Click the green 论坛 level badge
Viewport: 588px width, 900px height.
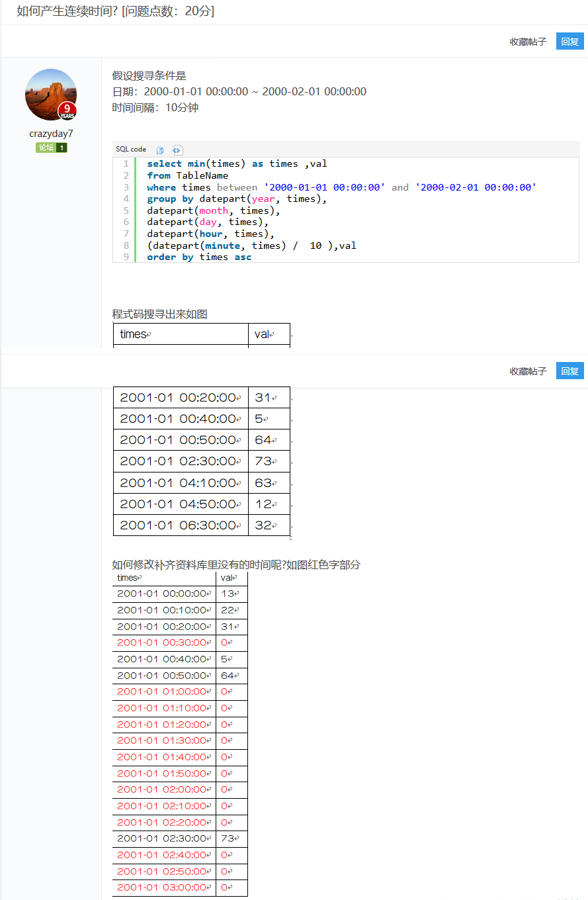[51, 148]
